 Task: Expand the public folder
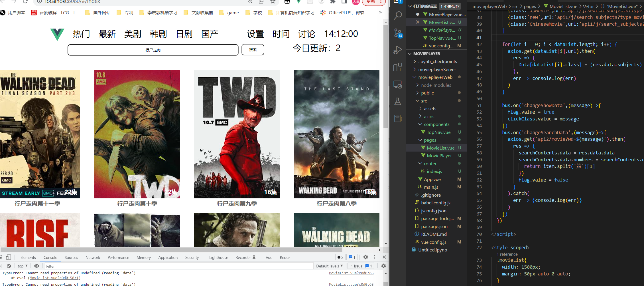point(427,93)
